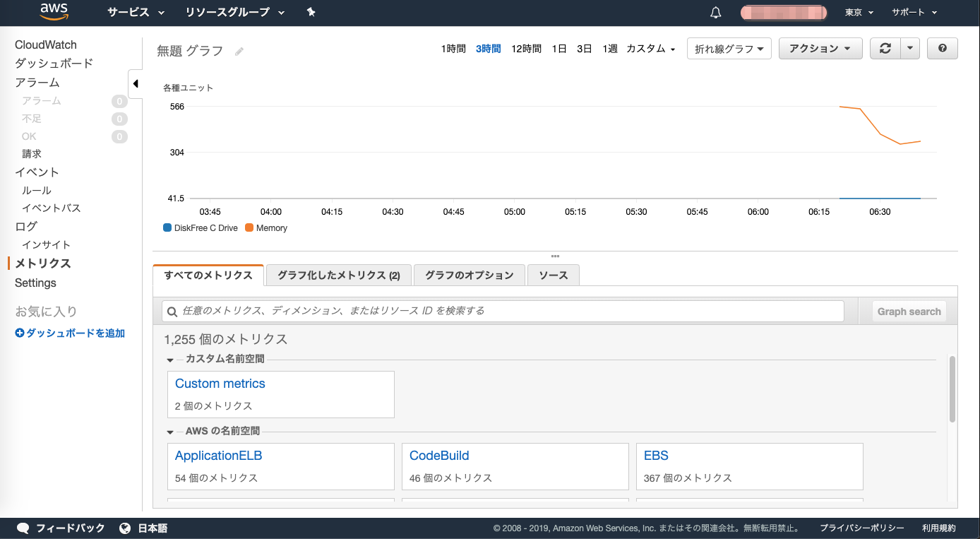Open the サービス menu

coord(129,12)
